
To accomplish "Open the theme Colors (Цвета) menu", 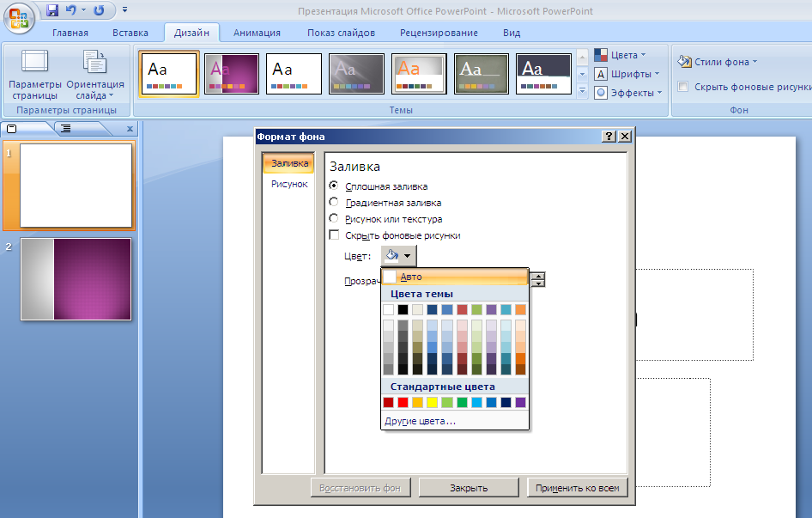I will click(x=620, y=55).
